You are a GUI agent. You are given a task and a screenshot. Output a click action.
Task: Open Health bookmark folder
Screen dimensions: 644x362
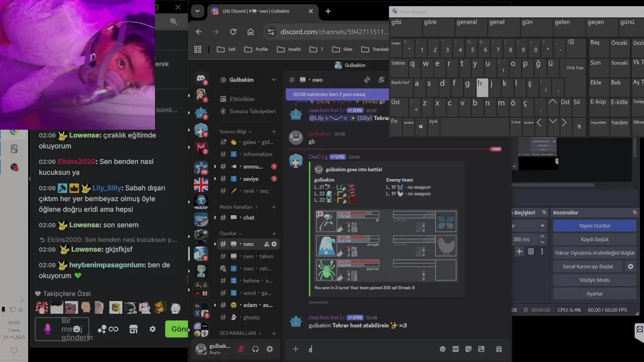click(x=289, y=49)
